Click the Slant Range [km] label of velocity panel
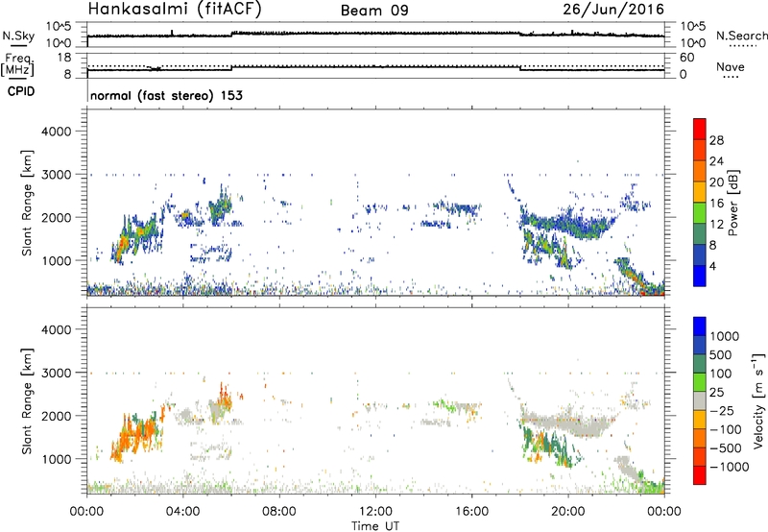Image resolution: width=768 pixels, height=532 pixels. point(27,401)
